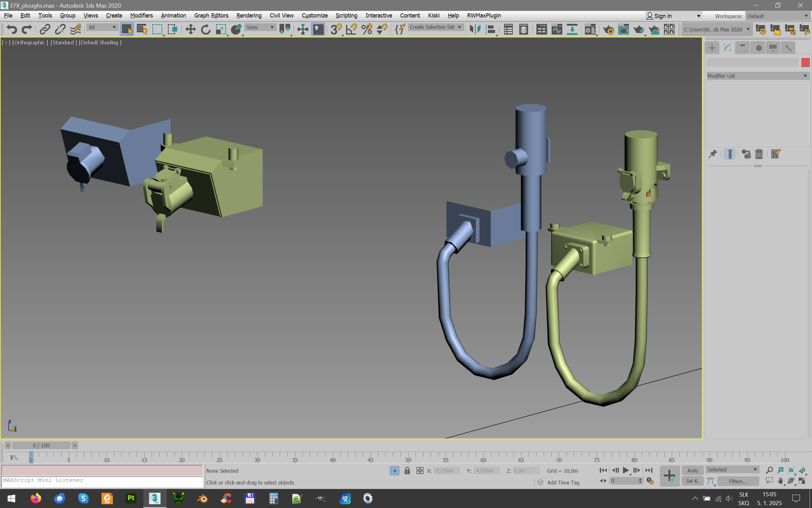Toggle 3D Snaps on or off

tap(336, 30)
